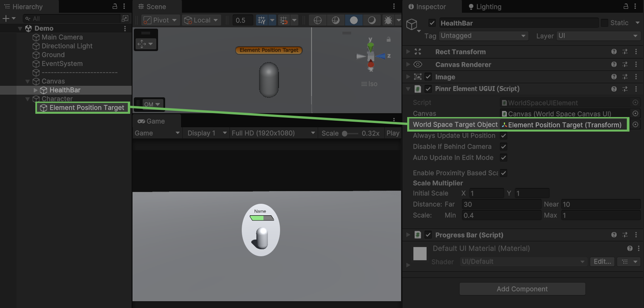Click the help icon on the Rect Transform component

[614, 52]
